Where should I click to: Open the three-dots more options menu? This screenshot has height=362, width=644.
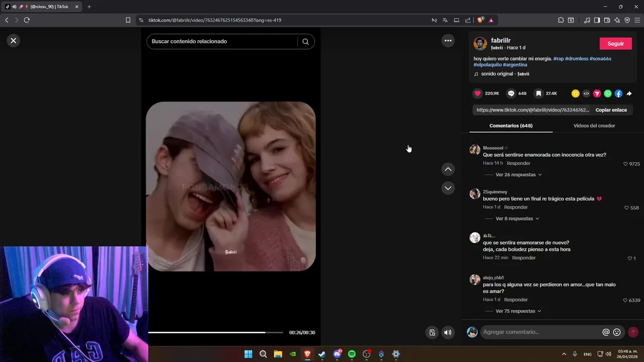pos(448,41)
